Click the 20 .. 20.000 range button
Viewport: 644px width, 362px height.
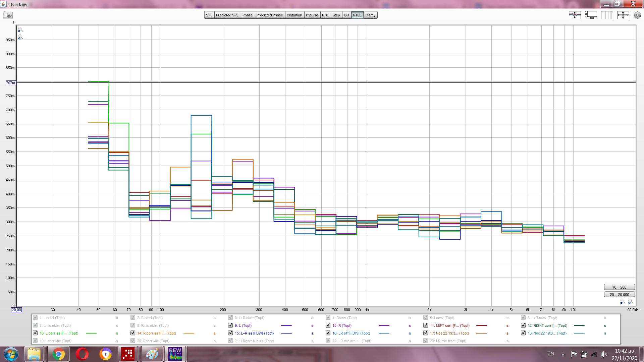tap(619, 295)
